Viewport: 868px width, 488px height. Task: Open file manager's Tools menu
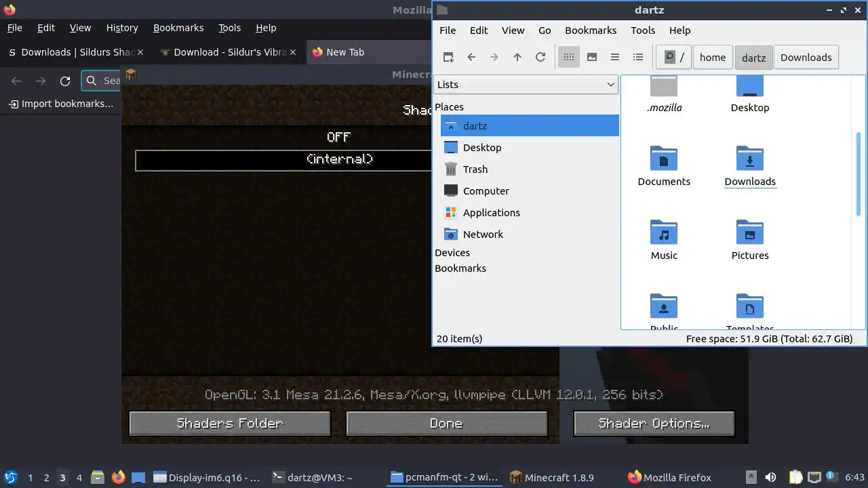click(x=643, y=30)
